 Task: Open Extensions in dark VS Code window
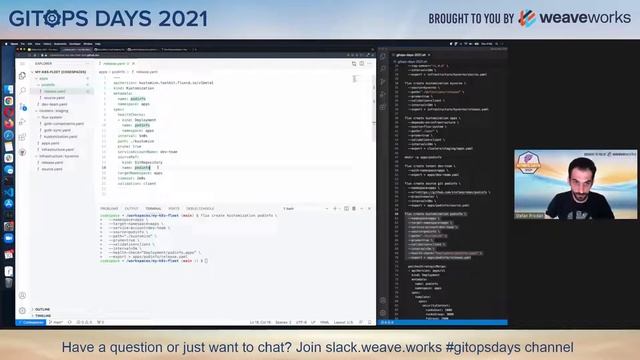(x=383, y=107)
